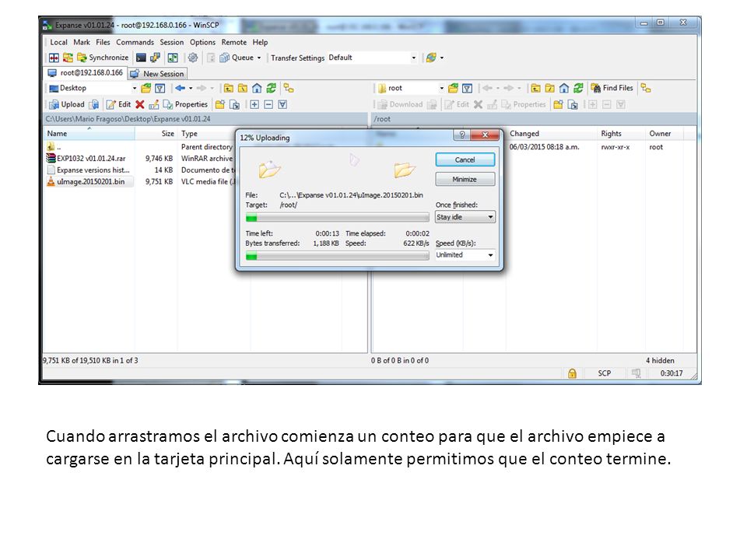Open the Terminal console icon

141,58
